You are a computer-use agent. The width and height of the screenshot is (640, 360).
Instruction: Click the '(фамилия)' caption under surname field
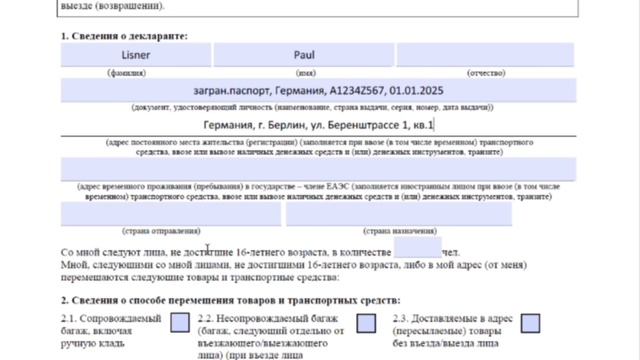[x=127, y=73]
